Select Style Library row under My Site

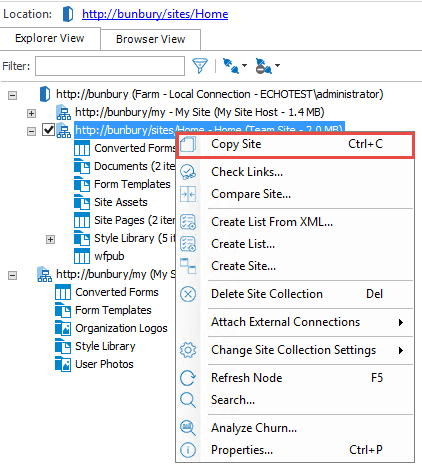(x=105, y=346)
